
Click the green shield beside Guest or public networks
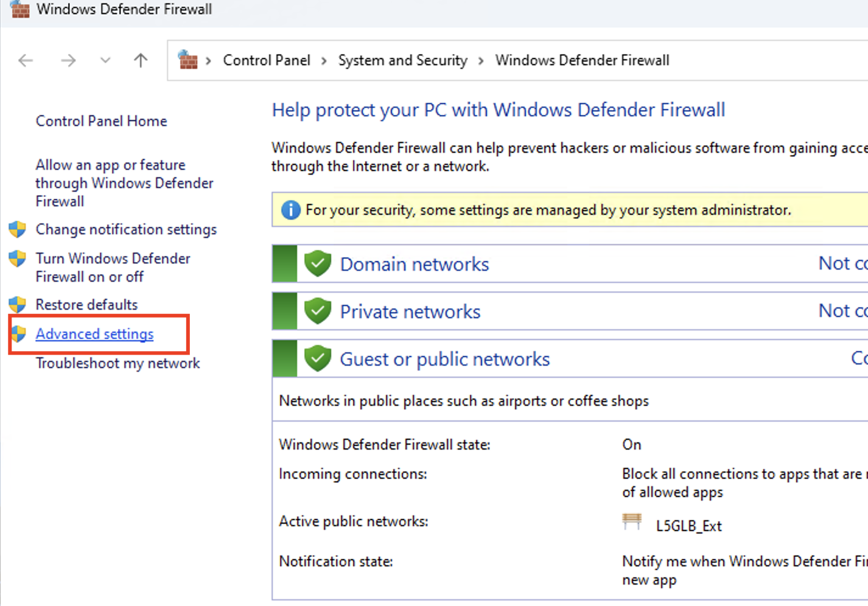(x=317, y=359)
